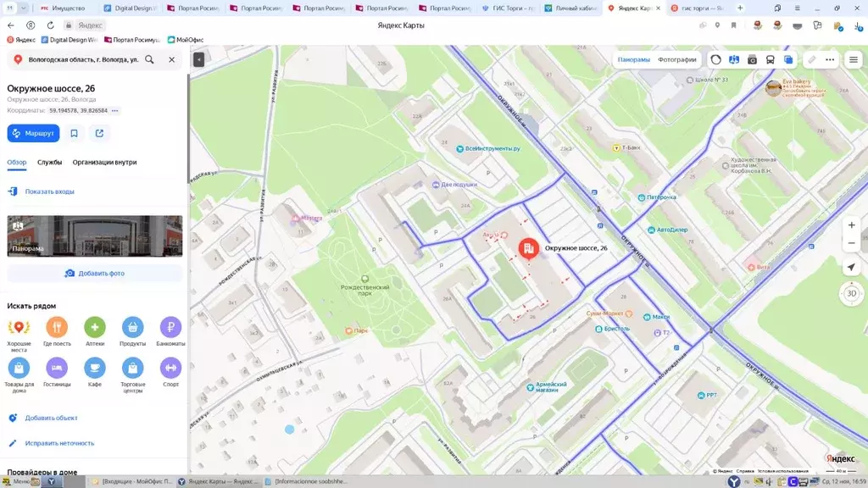Zoom in on the map
The height and width of the screenshot is (488, 868).
coord(851,225)
